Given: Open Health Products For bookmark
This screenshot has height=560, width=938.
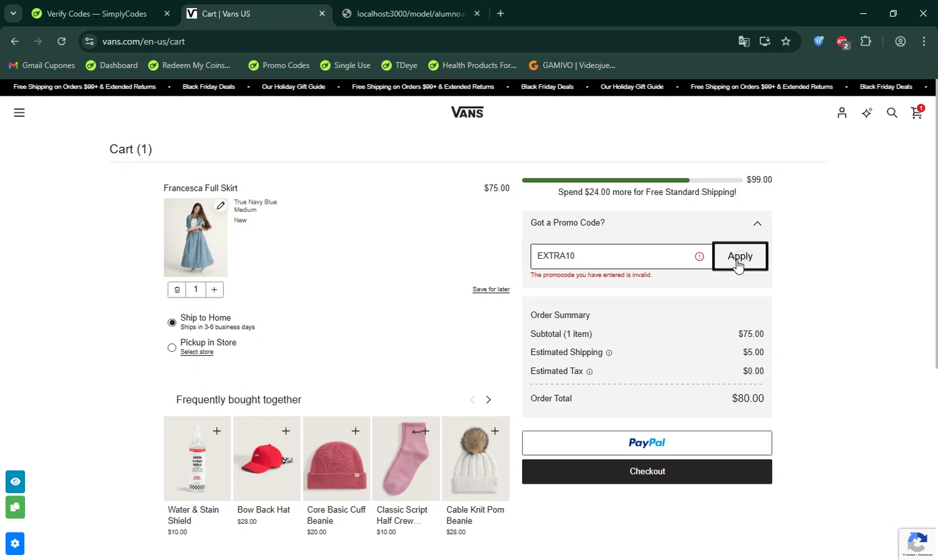Looking at the screenshot, I should [x=473, y=65].
